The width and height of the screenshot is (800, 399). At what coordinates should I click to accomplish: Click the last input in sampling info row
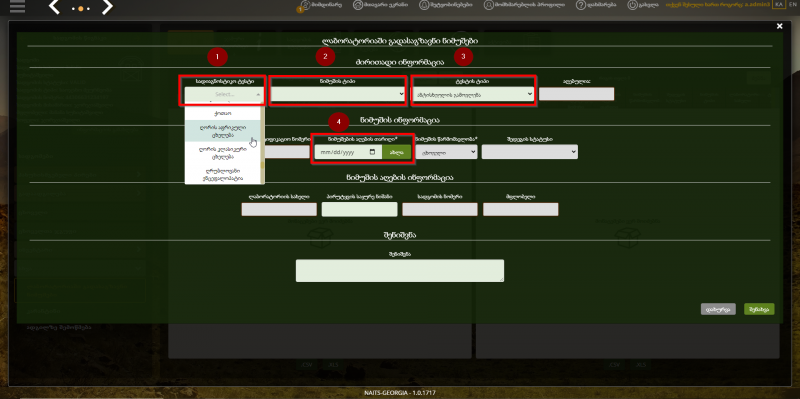pyautogui.click(x=520, y=210)
